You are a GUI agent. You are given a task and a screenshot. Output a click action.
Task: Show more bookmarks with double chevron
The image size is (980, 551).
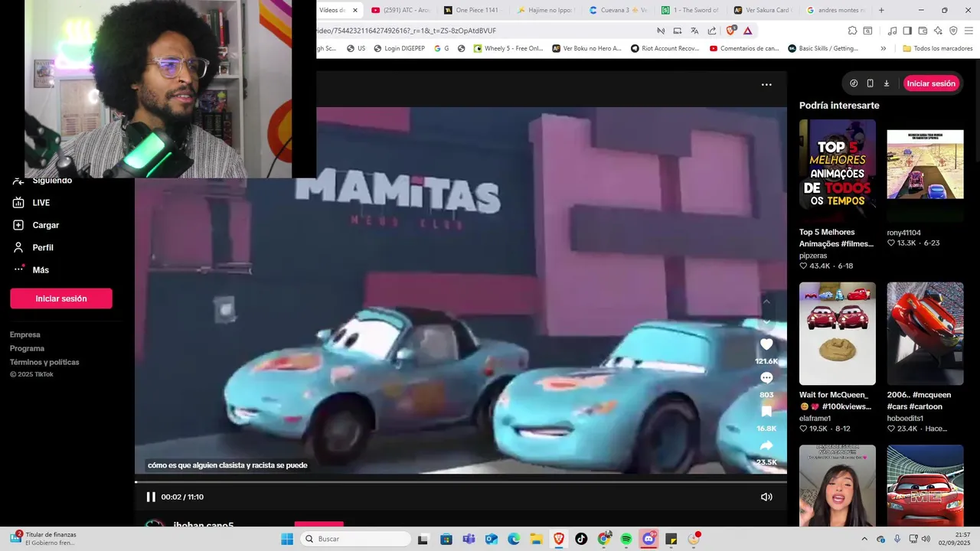pos(884,48)
